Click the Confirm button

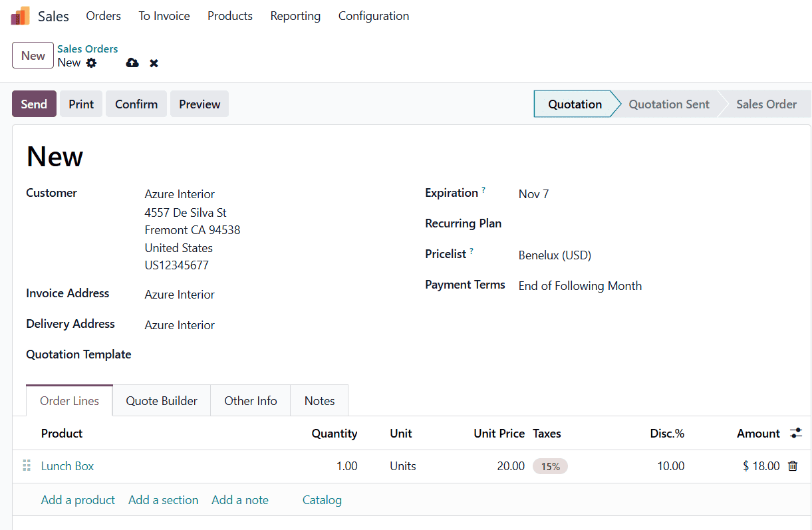tap(136, 104)
